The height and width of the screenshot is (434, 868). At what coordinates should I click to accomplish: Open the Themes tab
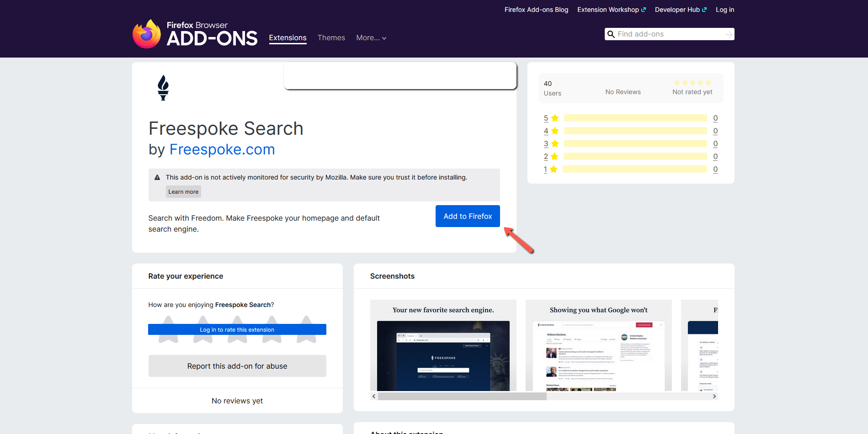coord(331,38)
